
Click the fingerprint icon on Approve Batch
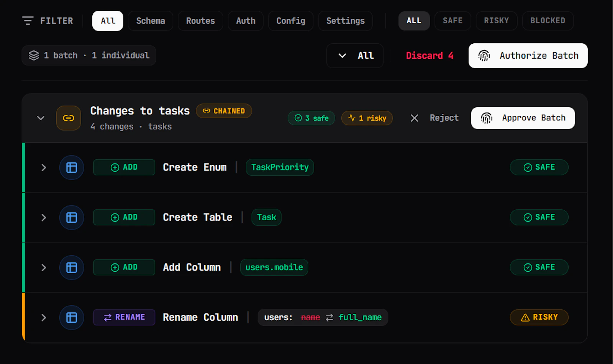[487, 118]
